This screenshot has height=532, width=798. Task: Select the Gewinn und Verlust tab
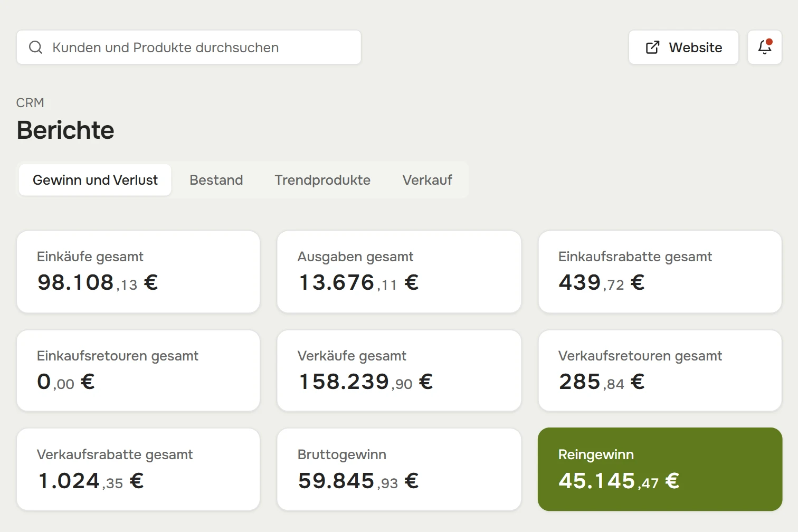point(95,180)
